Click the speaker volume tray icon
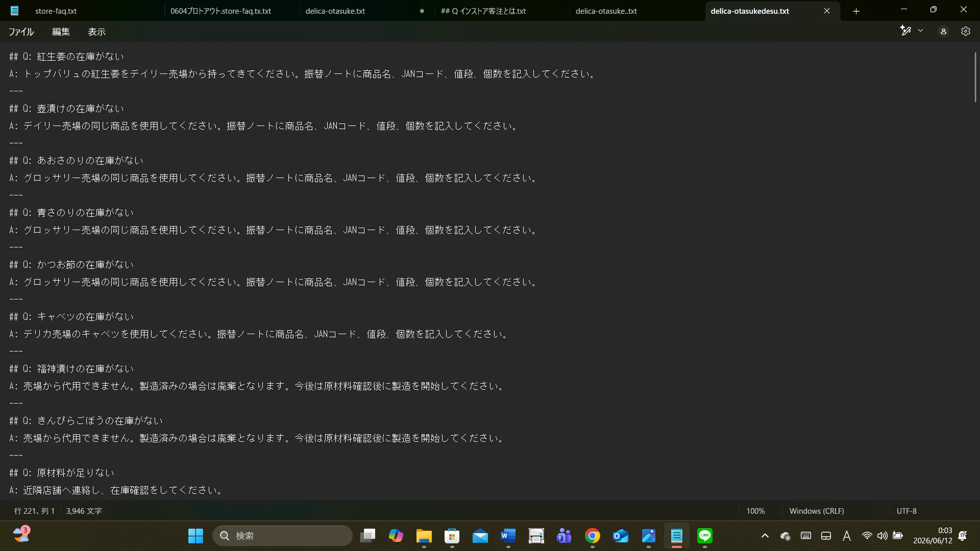 coord(882,536)
